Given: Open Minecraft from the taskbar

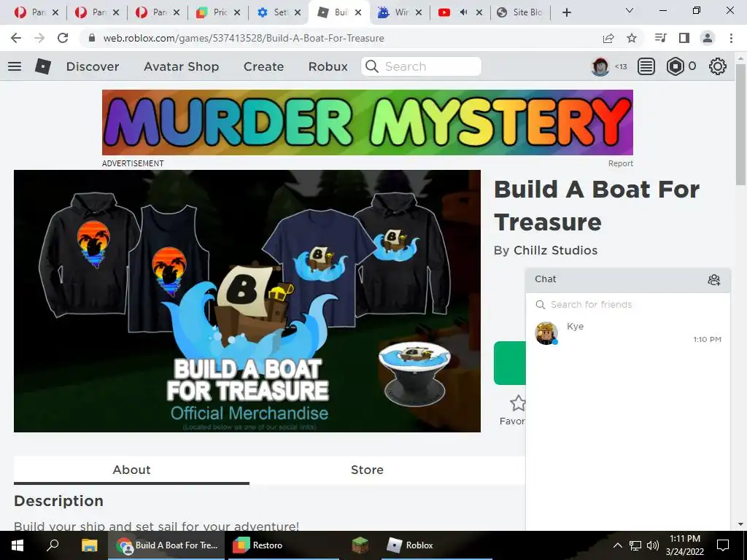Looking at the screenshot, I should click(x=360, y=545).
